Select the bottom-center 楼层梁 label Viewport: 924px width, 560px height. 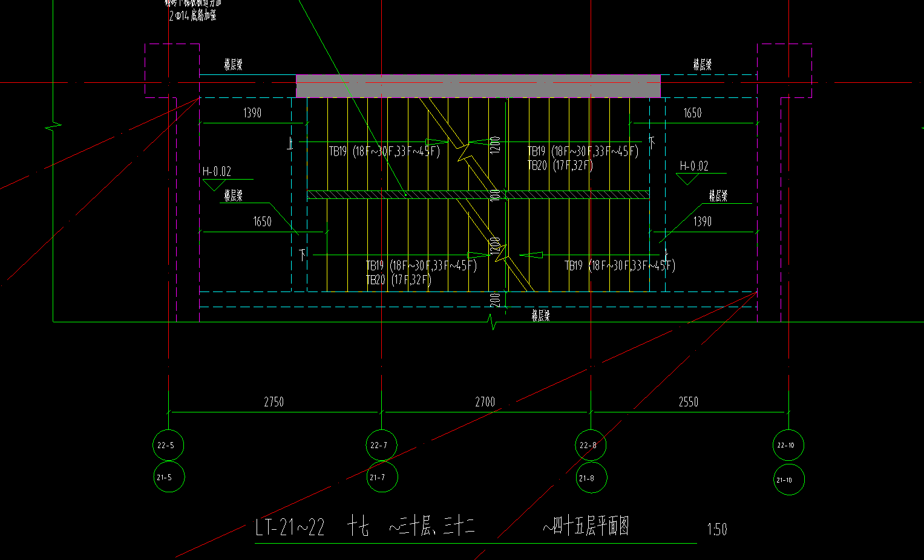(541, 315)
